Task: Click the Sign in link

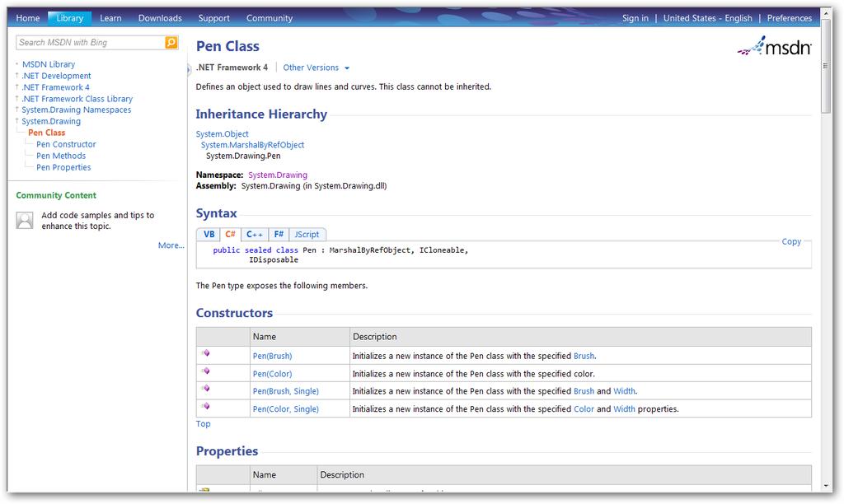Action: coord(635,18)
